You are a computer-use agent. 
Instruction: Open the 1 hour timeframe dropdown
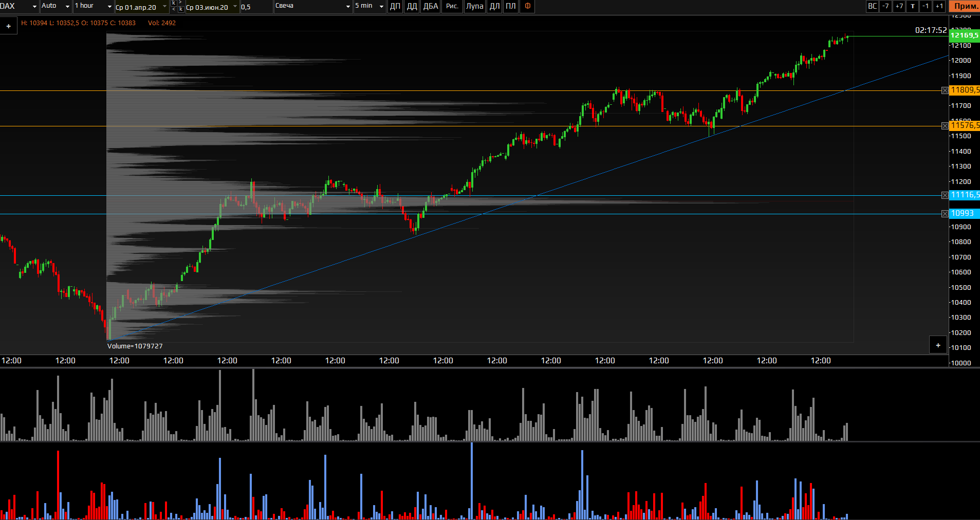coord(93,6)
